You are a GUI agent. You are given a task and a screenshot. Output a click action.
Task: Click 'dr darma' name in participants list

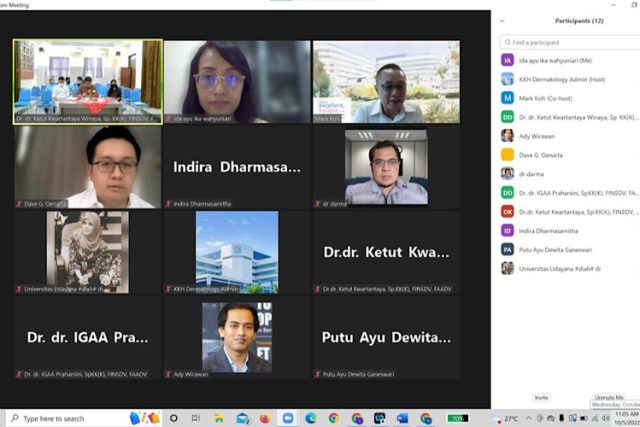[x=531, y=174]
